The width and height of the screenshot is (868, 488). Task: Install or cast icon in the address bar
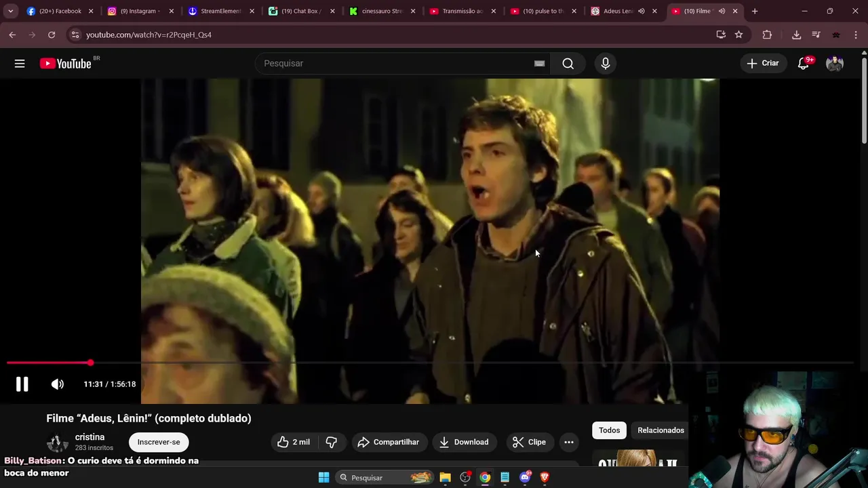(x=721, y=35)
